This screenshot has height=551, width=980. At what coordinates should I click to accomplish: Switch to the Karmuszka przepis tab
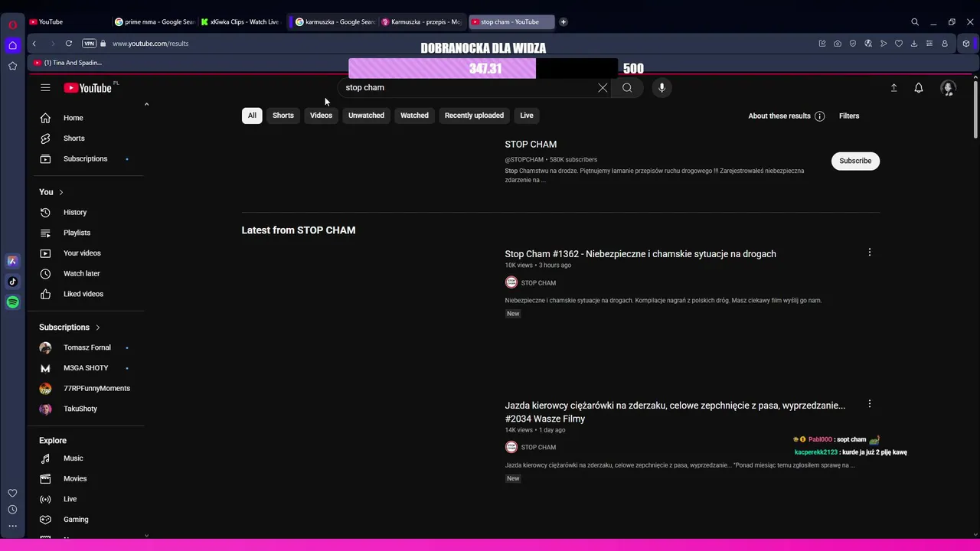420,22
